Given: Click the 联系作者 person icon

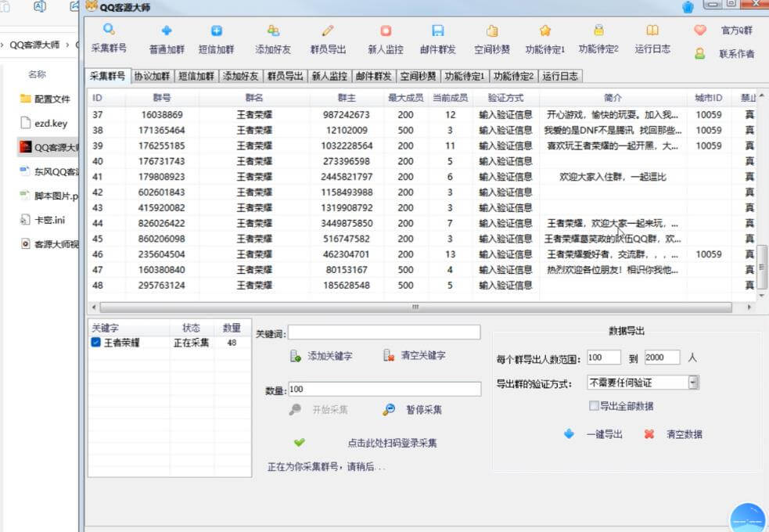Looking at the screenshot, I should pyautogui.click(x=700, y=53).
